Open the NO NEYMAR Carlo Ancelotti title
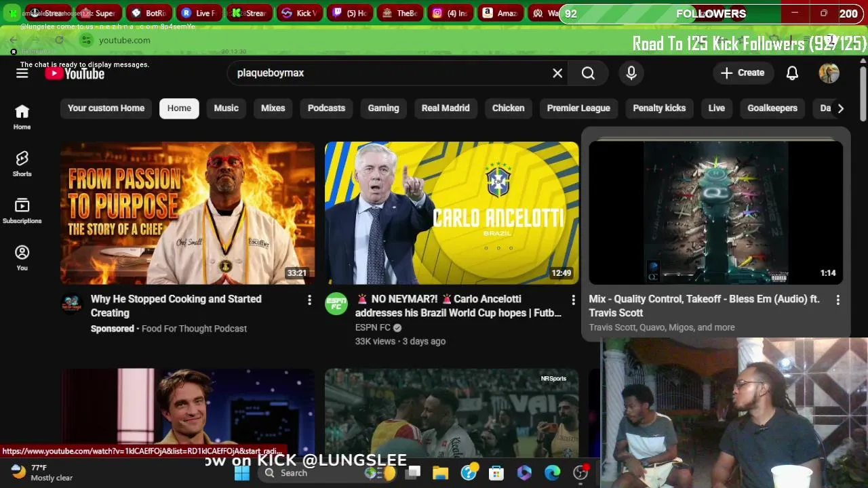Viewport: 868px width, 488px height. (x=458, y=306)
